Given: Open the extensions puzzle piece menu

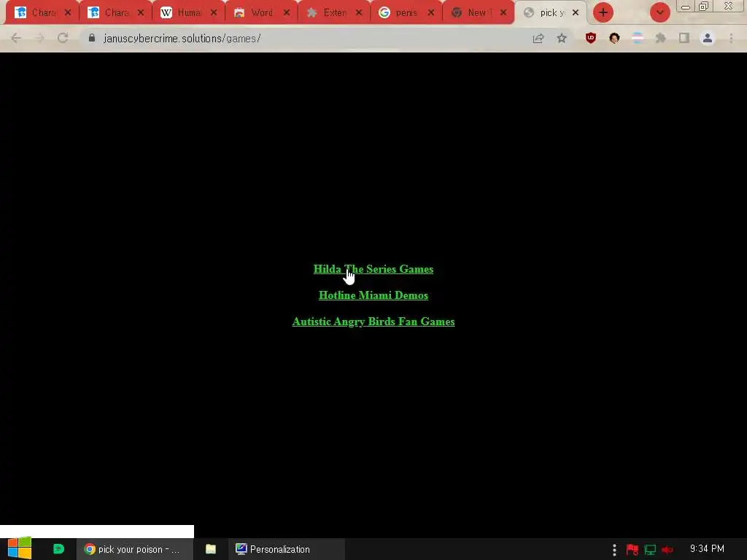Looking at the screenshot, I should tap(661, 38).
